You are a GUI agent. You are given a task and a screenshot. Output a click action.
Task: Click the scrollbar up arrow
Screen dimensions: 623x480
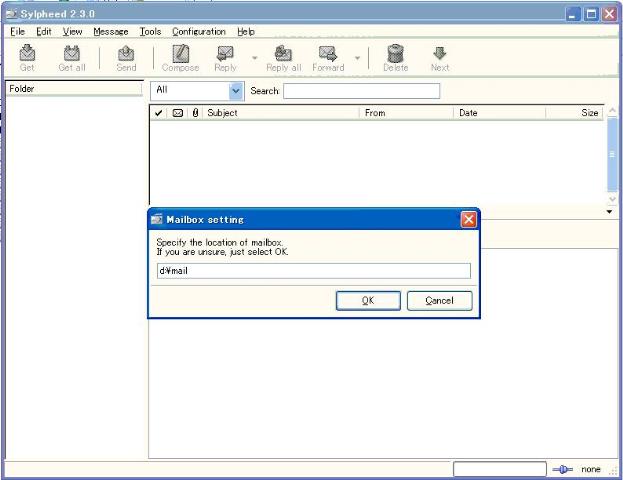(x=612, y=111)
